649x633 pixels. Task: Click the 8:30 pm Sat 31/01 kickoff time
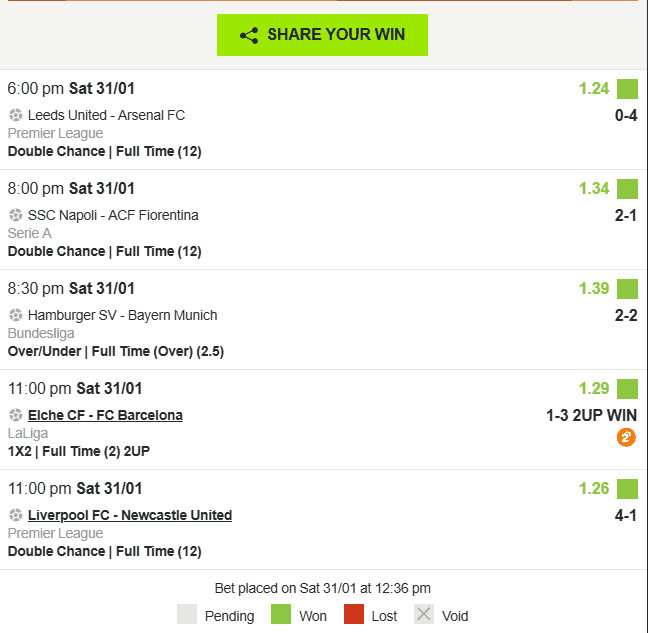[71, 289]
